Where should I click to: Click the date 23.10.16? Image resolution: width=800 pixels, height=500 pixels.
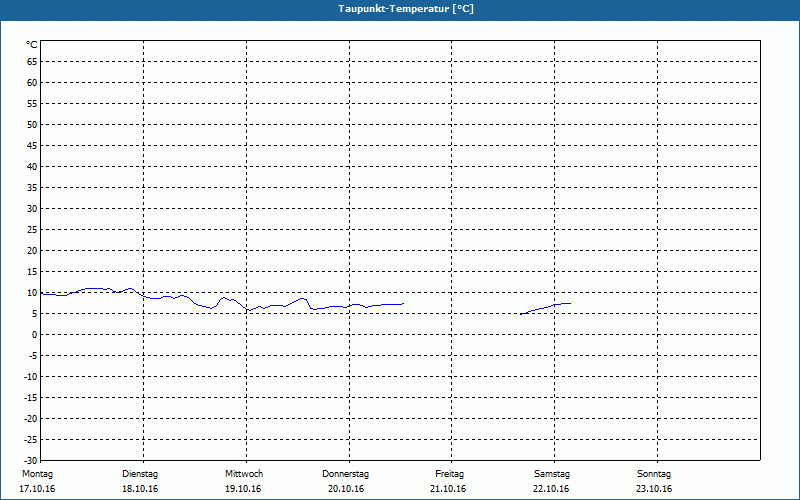654,489
